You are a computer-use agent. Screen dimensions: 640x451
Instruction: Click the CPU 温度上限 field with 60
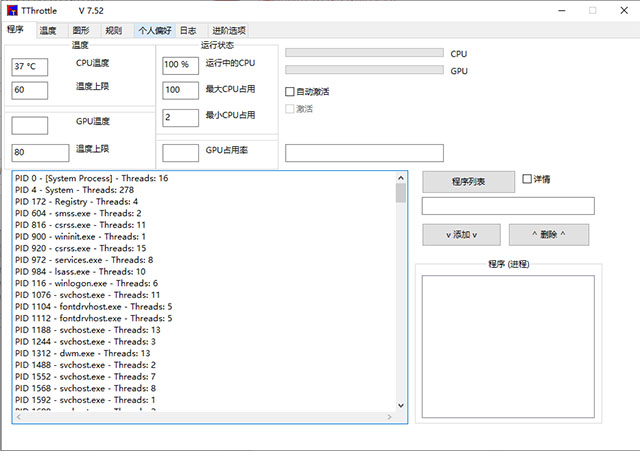click(29, 90)
